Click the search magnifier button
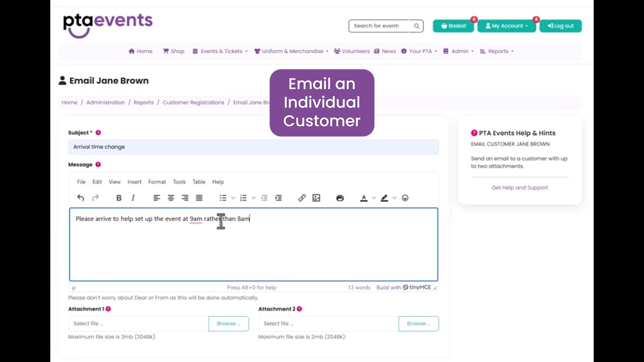Image resolution: width=644 pixels, height=362 pixels. click(x=417, y=26)
